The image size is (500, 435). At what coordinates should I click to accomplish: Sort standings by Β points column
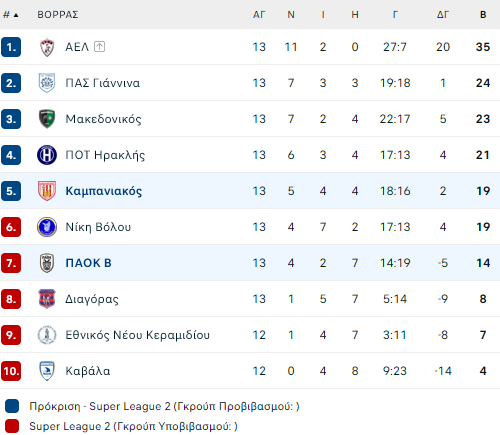(483, 15)
